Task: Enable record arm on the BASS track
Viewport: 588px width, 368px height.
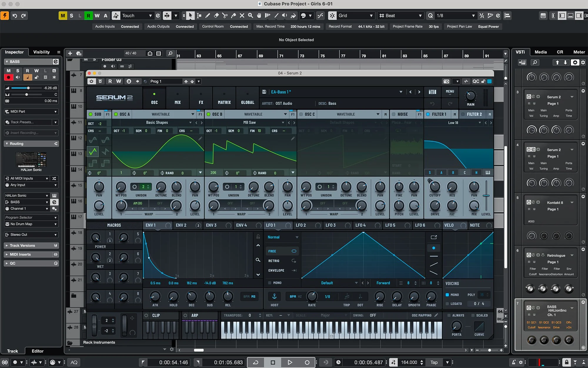Action: [x=9, y=77]
